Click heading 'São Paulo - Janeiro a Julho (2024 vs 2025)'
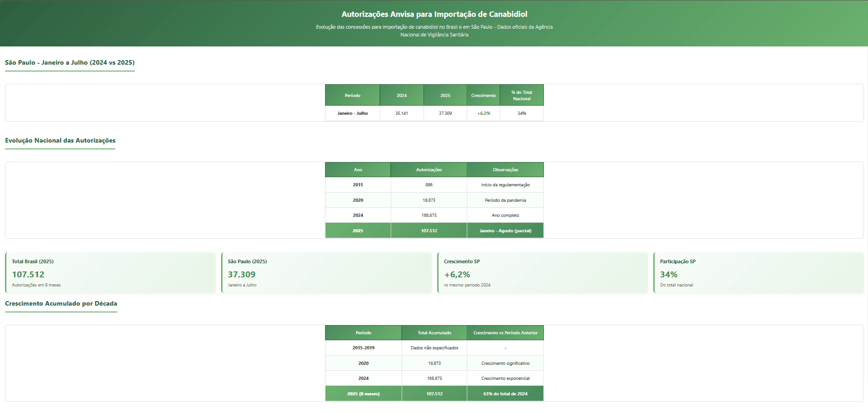 click(x=70, y=62)
